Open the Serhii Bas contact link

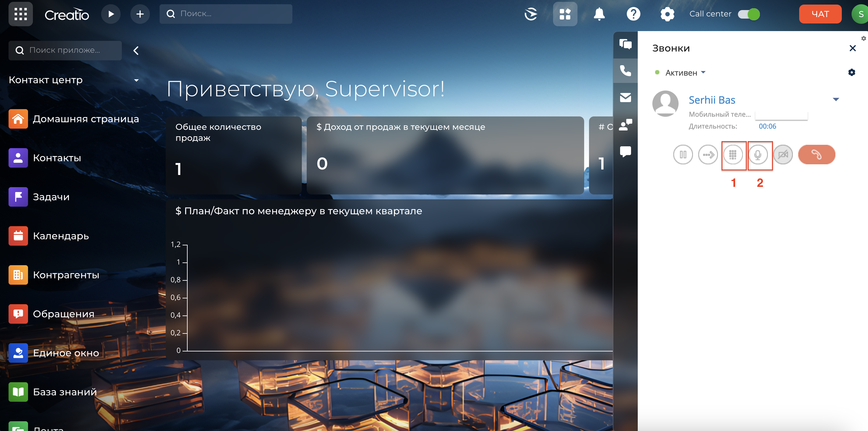(712, 100)
